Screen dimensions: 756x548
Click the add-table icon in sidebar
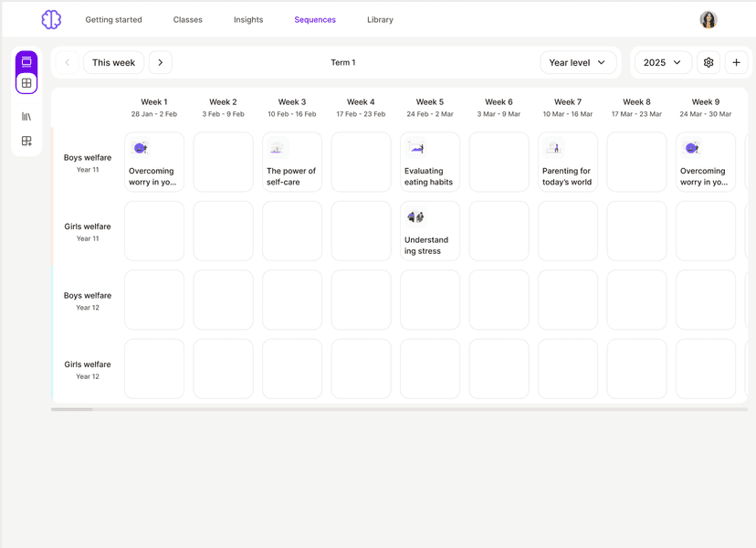pyautogui.click(x=26, y=140)
